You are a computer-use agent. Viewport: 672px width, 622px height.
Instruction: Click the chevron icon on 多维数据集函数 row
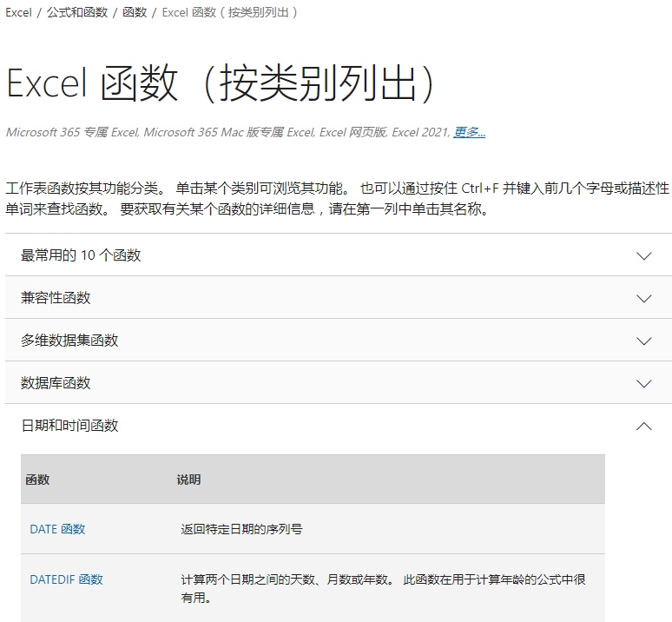point(643,341)
